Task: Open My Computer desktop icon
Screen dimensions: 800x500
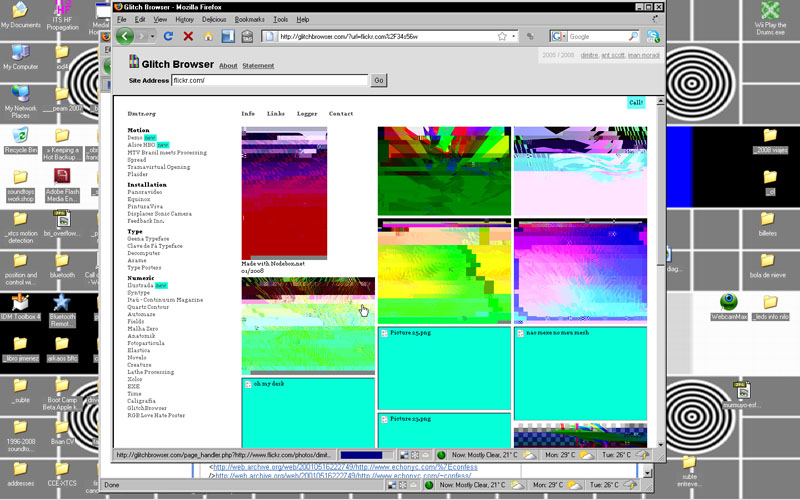Action: click(20, 57)
